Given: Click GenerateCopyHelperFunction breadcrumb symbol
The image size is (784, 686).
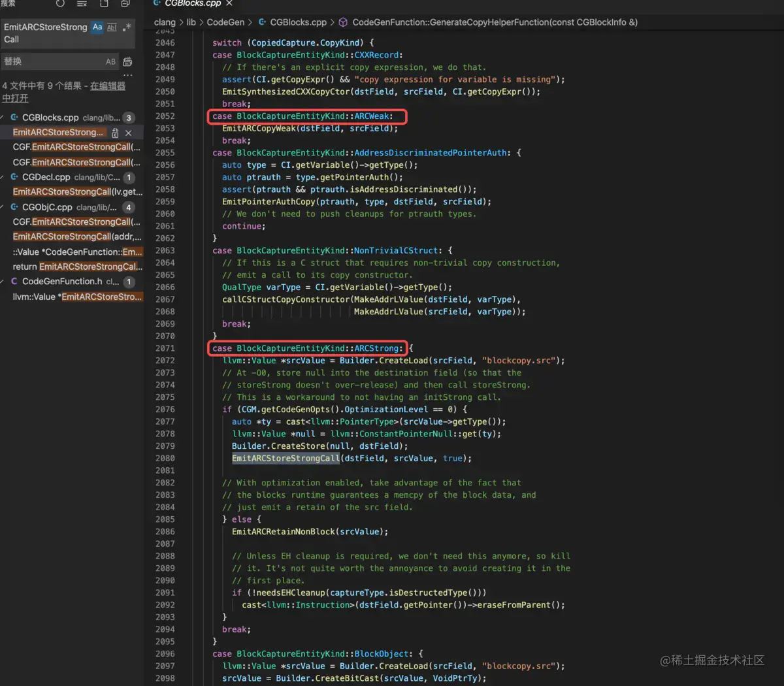Looking at the screenshot, I should (495, 22).
